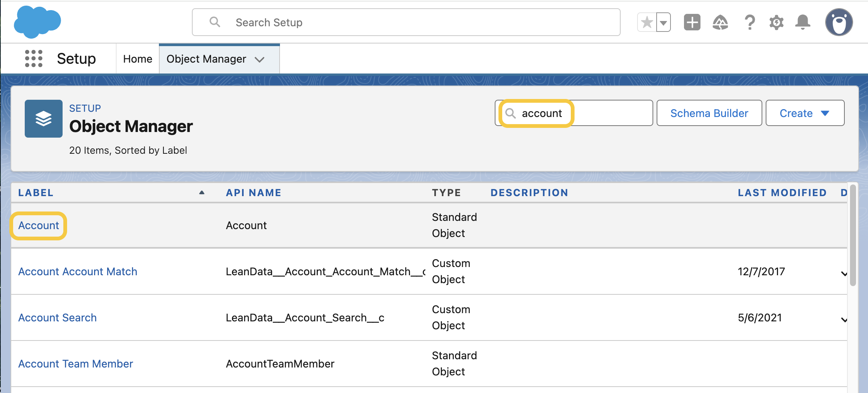Open the Setup gear icon
This screenshot has width=868, height=393.
(776, 22)
